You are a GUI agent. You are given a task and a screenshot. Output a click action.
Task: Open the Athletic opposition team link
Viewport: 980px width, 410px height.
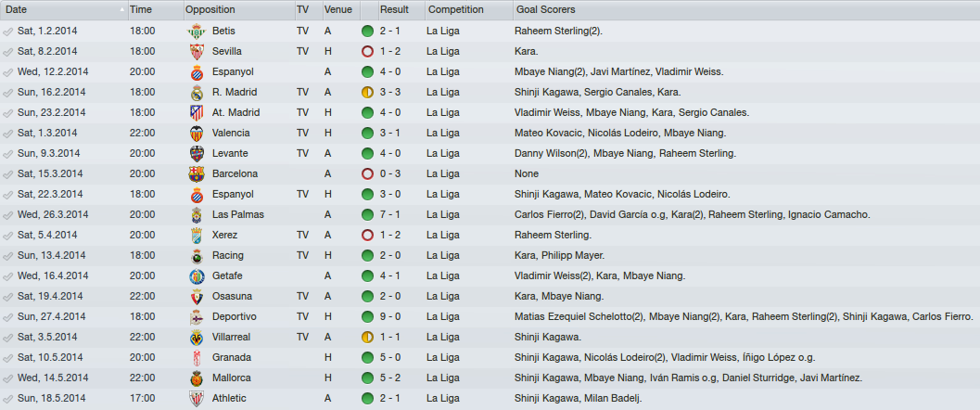[229, 399]
